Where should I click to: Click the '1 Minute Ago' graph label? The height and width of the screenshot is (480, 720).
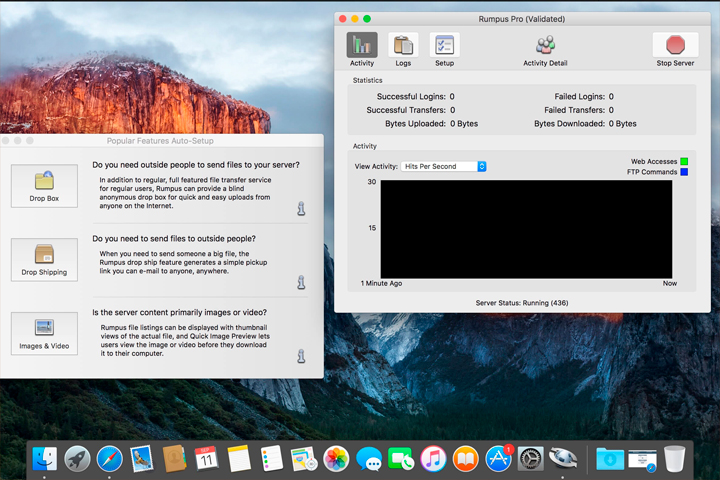point(381,283)
